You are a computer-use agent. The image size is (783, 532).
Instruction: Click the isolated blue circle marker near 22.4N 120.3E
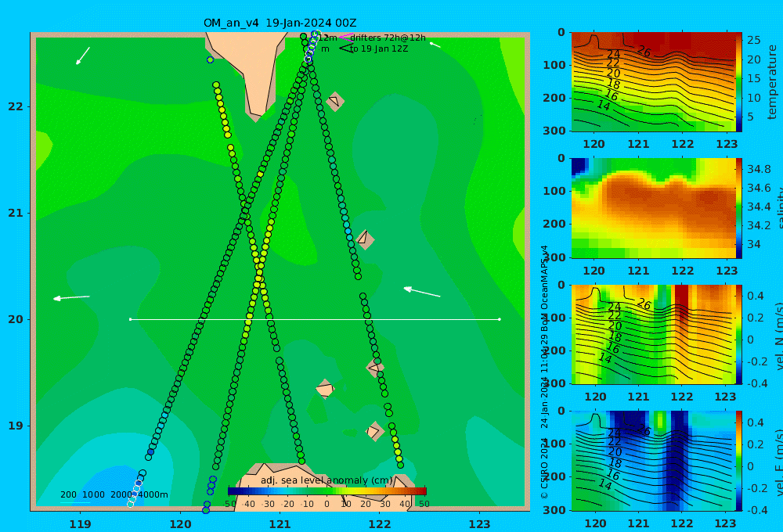tap(210, 60)
